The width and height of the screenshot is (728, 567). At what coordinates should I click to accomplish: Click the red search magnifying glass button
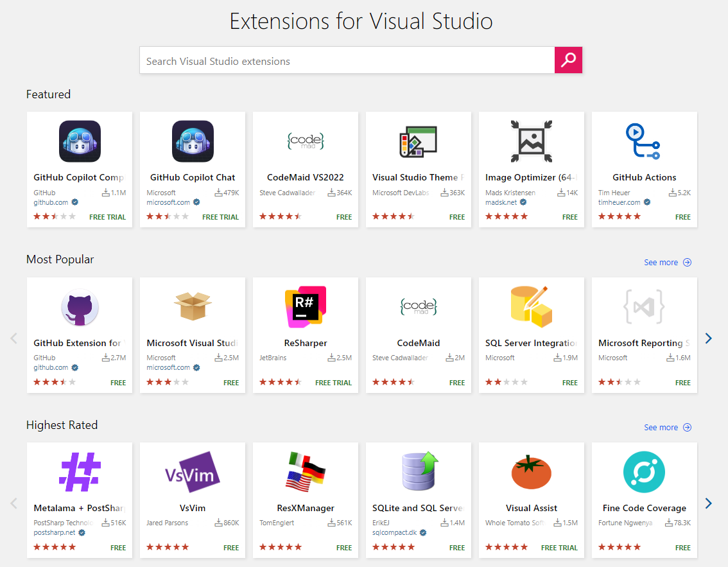(568, 59)
